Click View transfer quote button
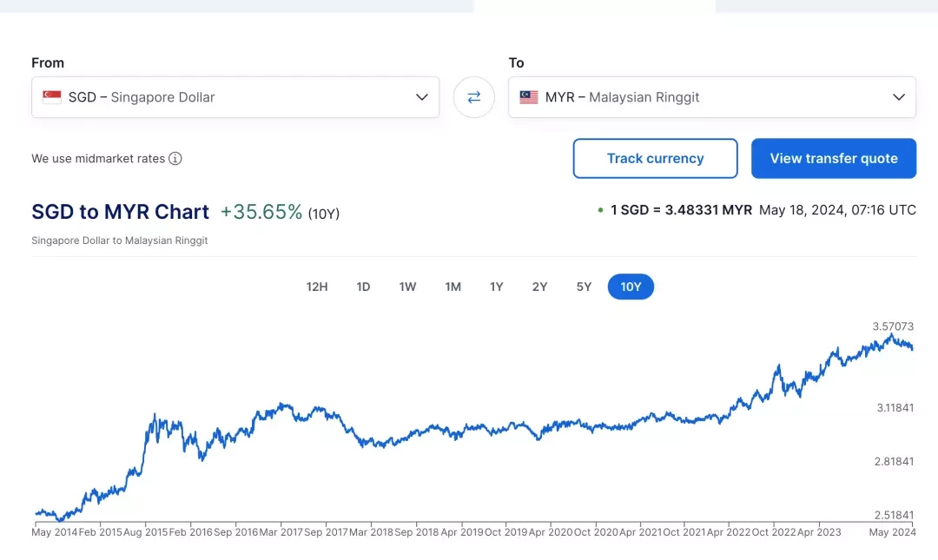The image size is (938, 560). (x=833, y=159)
